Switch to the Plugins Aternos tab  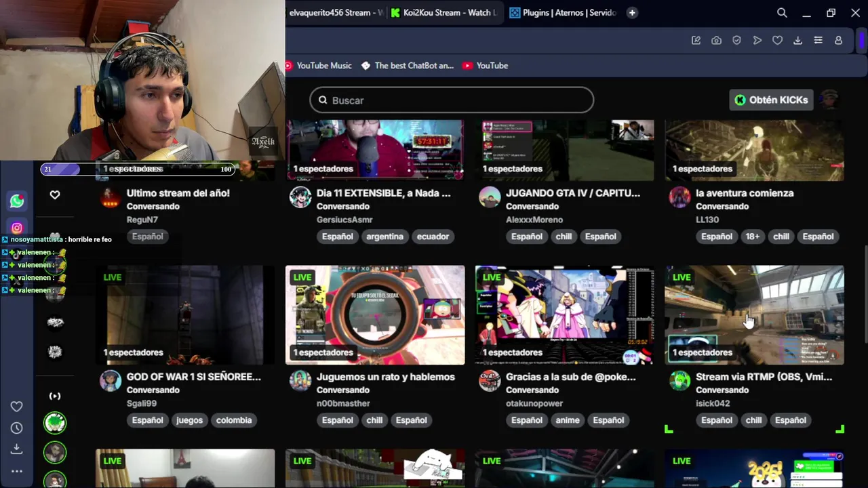[x=563, y=13]
